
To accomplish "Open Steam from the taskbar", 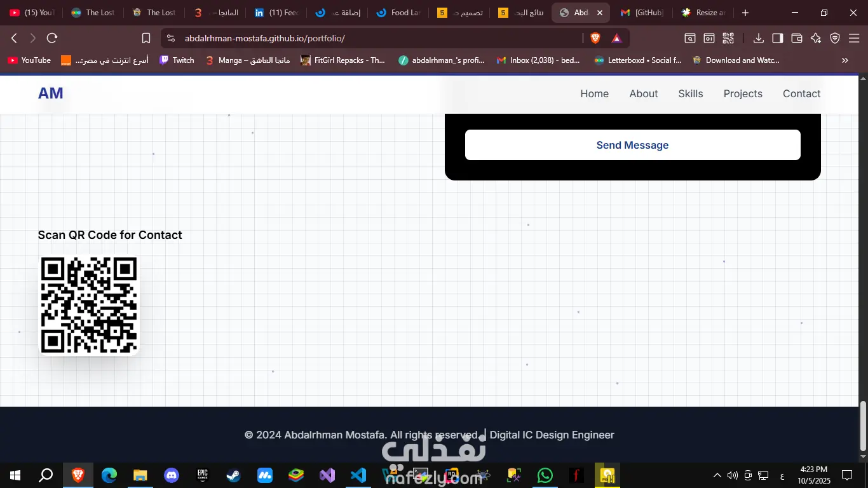I will coord(233,475).
